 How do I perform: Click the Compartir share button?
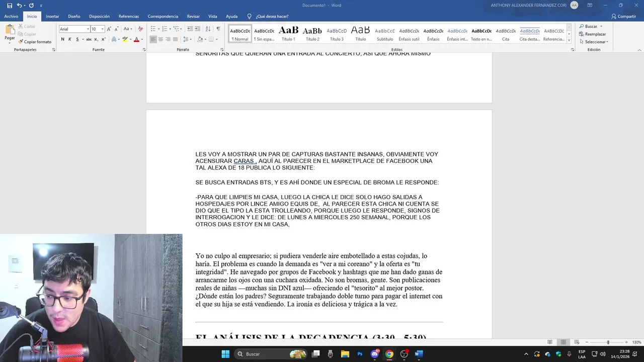click(624, 17)
